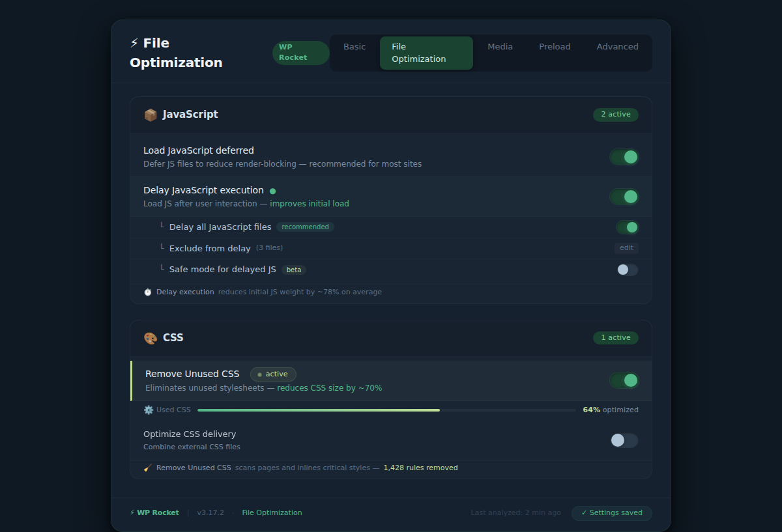Click the active pill beside Remove Unused CSS
Image resolution: width=782 pixels, height=532 pixels.
pos(273,374)
